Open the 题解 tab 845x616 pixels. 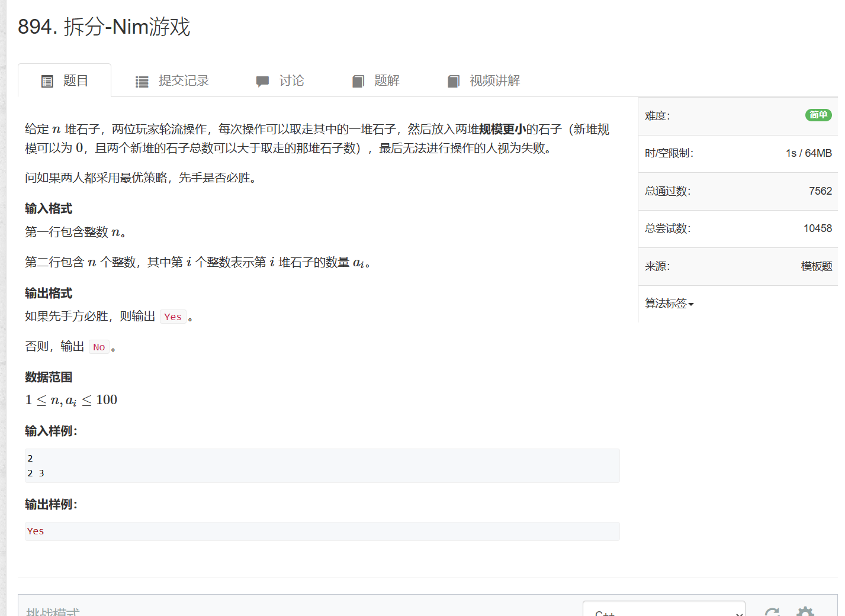pos(375,80)
